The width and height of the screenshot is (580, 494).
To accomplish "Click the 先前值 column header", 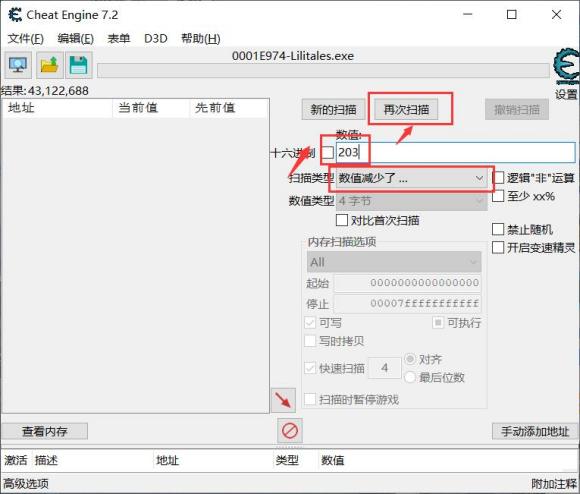I will (x=229, y=108).
